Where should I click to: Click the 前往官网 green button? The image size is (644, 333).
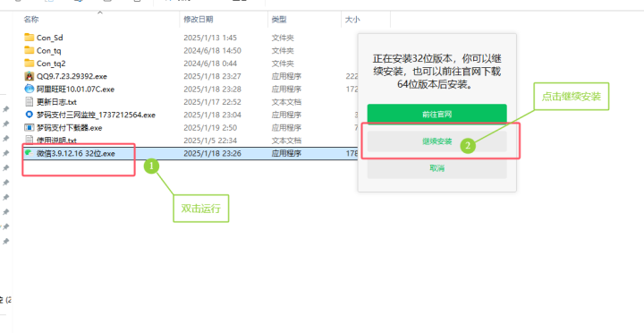tap(437, 115)
